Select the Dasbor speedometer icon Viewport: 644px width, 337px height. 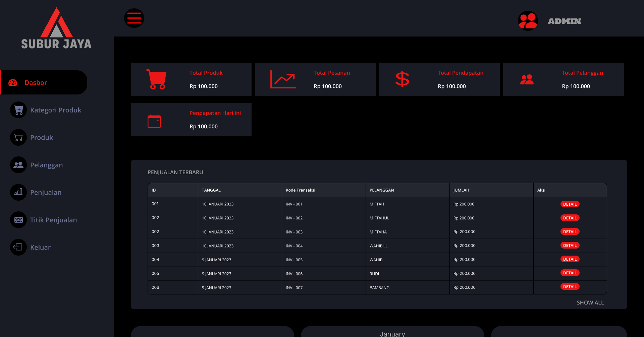click(x=13, y=82)
